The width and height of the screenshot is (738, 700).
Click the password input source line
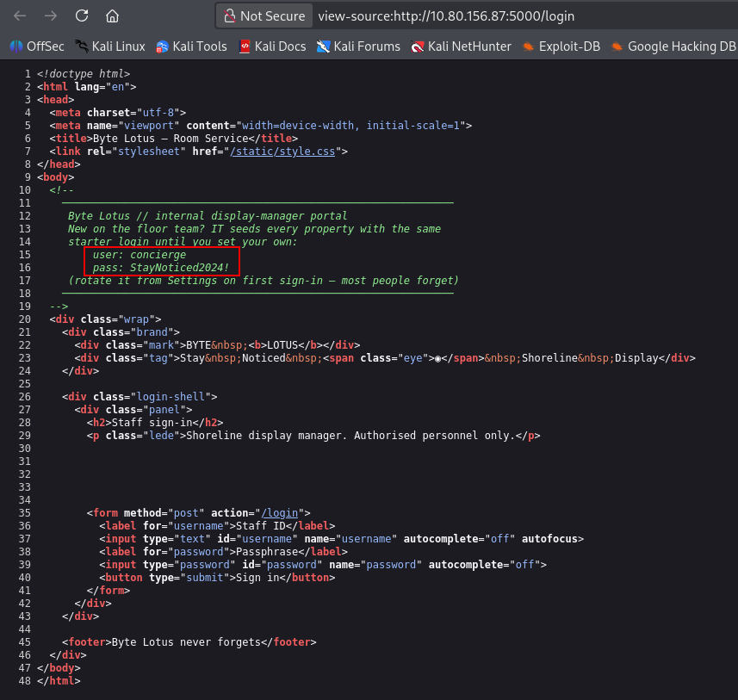[323, 565]
